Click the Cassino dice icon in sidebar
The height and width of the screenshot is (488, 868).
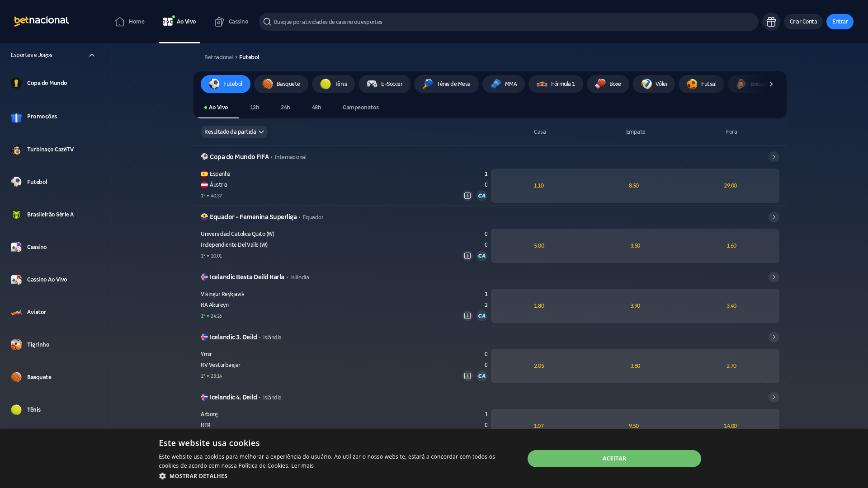16,247
